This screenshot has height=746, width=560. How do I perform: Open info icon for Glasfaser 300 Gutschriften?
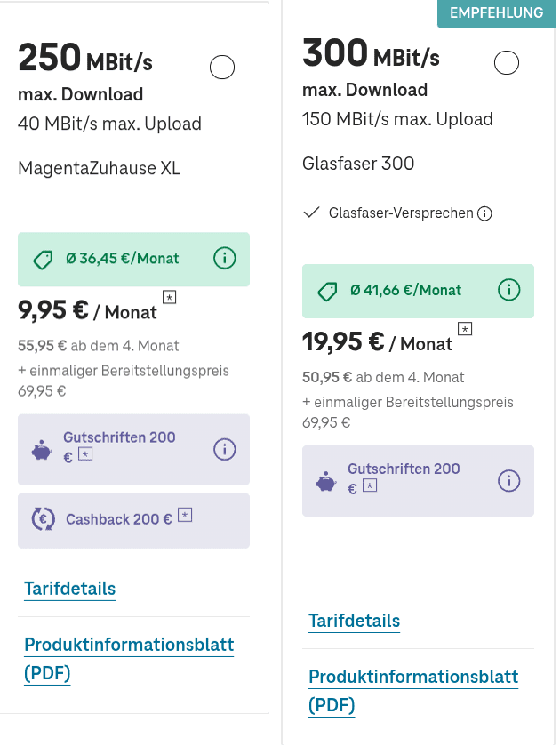508,481
